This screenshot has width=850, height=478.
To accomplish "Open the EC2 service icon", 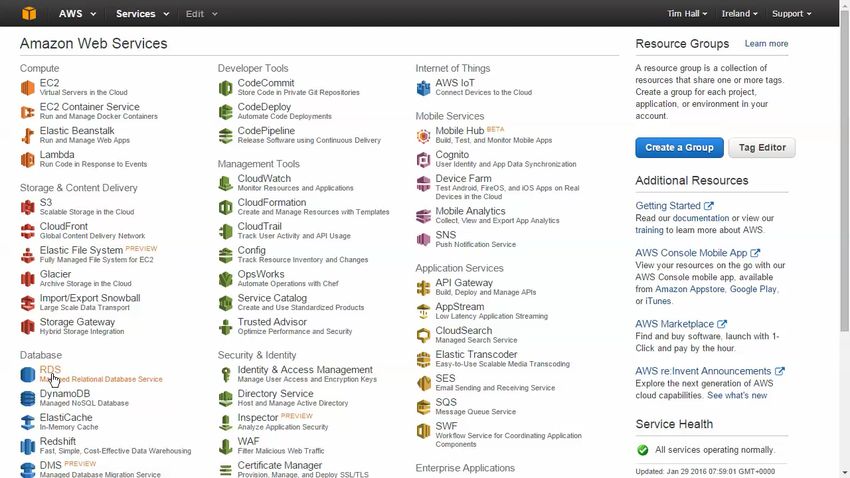I will 28,87.
